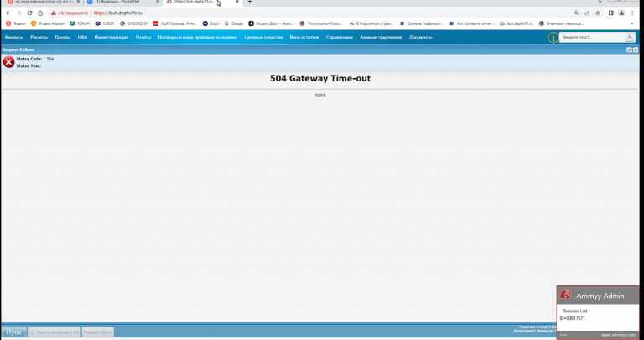The height and width of the screenshot is (340, 644).
Task: Open the Справочники menu
Action: (x=340, y=38)
